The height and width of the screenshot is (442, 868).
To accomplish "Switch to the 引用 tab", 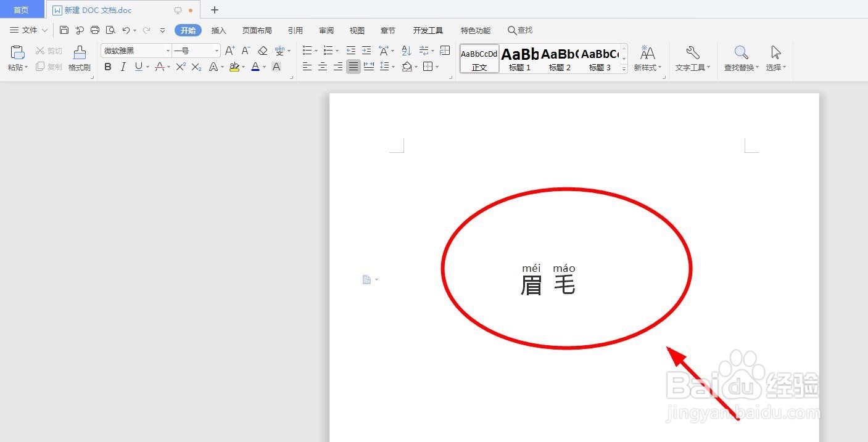I will (296, 30).
